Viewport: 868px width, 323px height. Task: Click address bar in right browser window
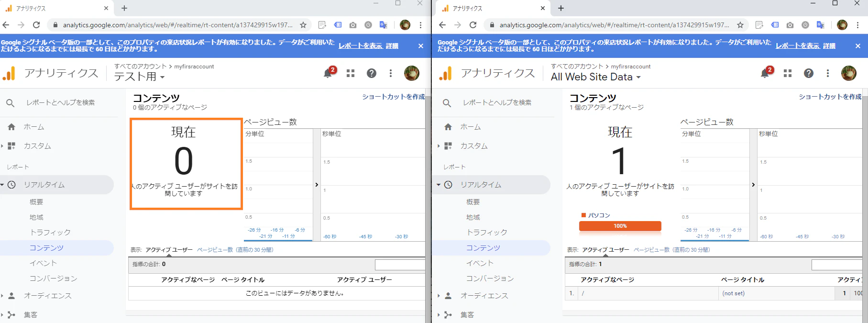pos(615,25)
